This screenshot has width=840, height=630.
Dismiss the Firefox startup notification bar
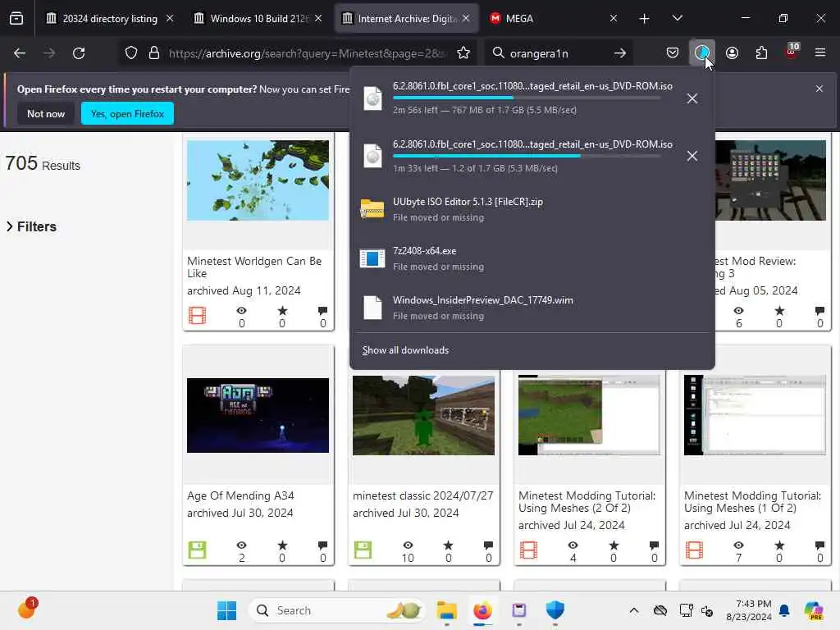click(819, 89)
